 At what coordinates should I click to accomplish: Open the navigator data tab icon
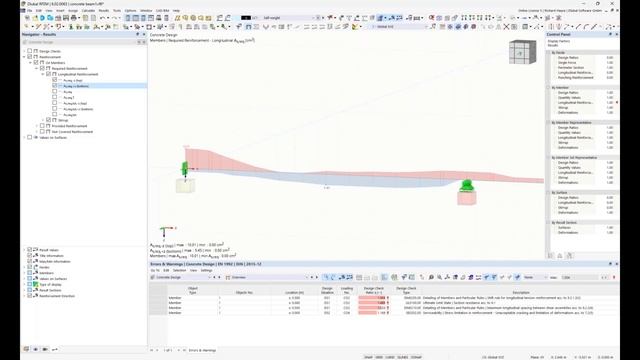27,349
